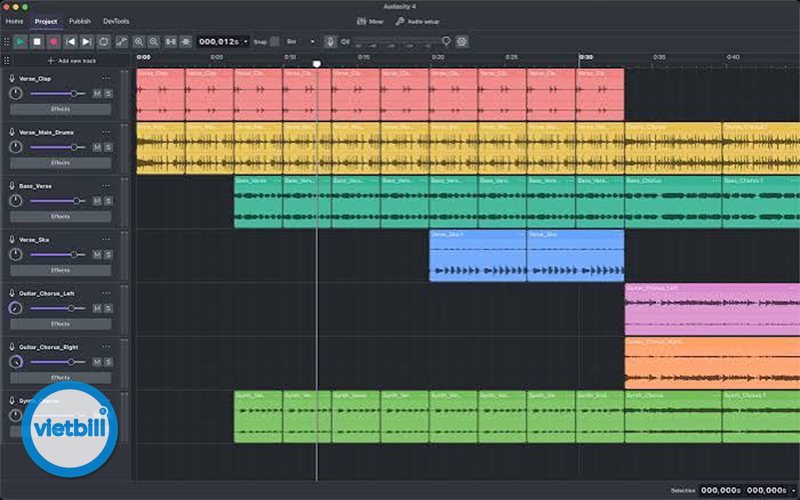Viewport: 800px width, 500px height.
Task: Open the toolbar settings gear icon
Action: click(x=462, y=42)
